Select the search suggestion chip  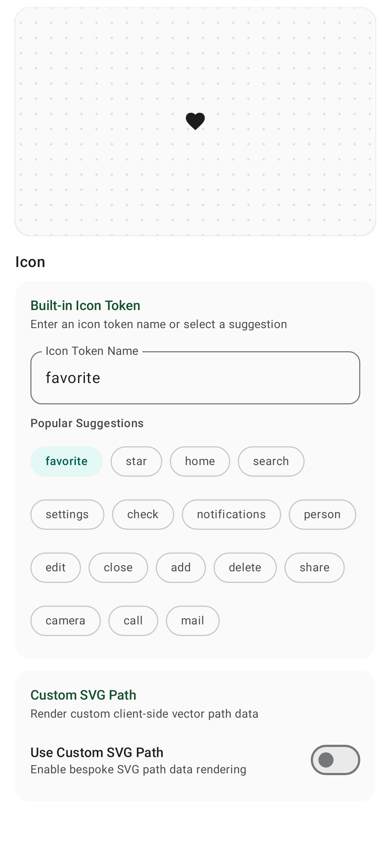pos(271,461)
